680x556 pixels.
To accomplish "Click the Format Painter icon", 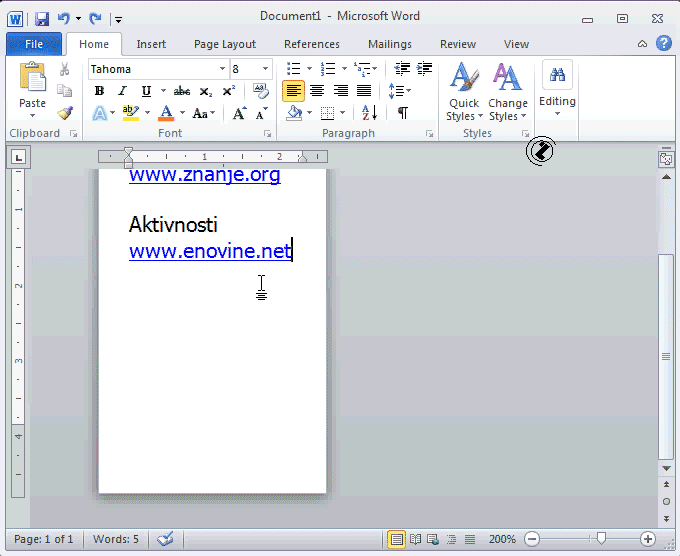I will 65,113.
